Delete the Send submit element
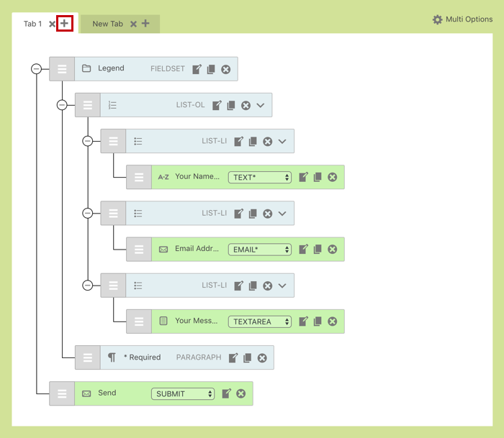The image size is (504, 438). [240, 393]
